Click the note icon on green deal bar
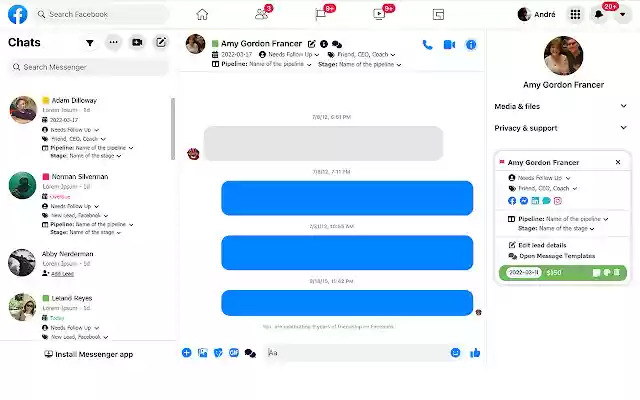Image resolution: width=640 pixels, height=400 pixels. [x=596, y=272]
